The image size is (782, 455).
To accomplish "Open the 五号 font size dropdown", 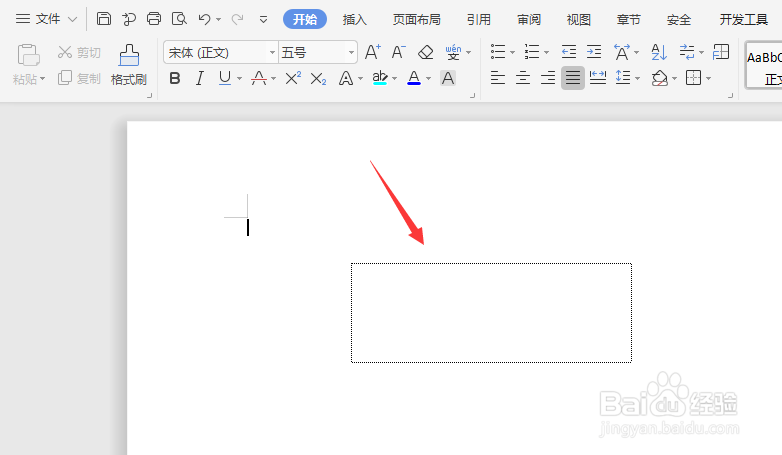I will click(x=351, y=52).
